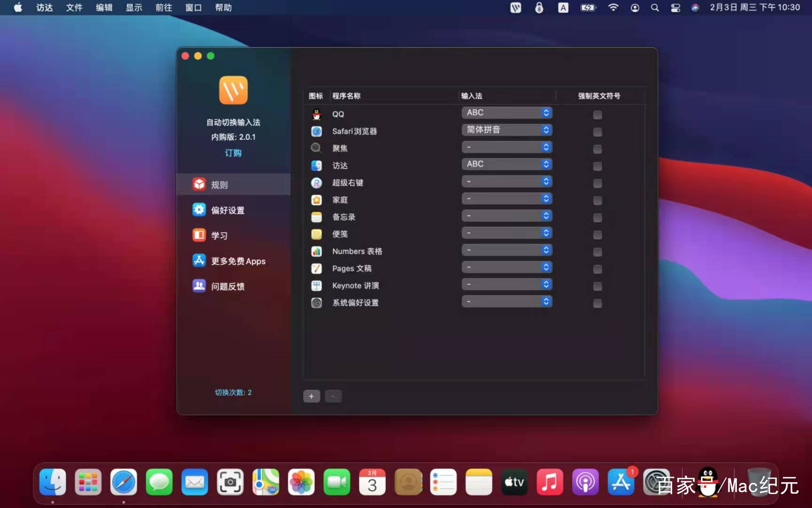This screenshot has width=812, height=508.
Task: Open the 窗口 menu in the menu bar
Action: (193, 8)
